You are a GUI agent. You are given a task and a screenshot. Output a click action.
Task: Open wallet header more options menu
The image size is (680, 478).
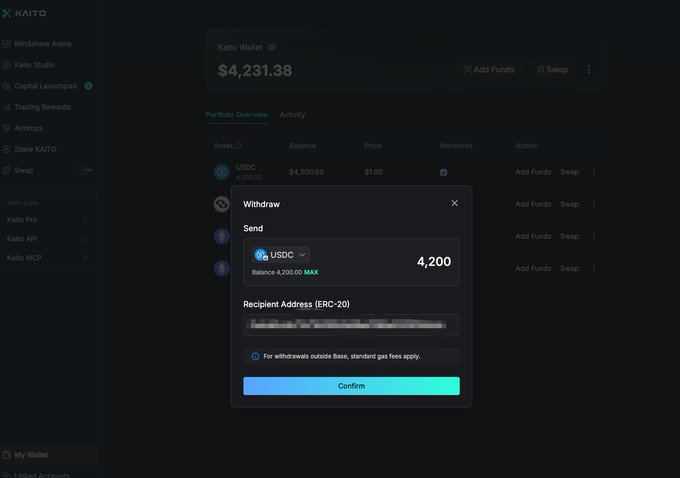click(588, 69)
